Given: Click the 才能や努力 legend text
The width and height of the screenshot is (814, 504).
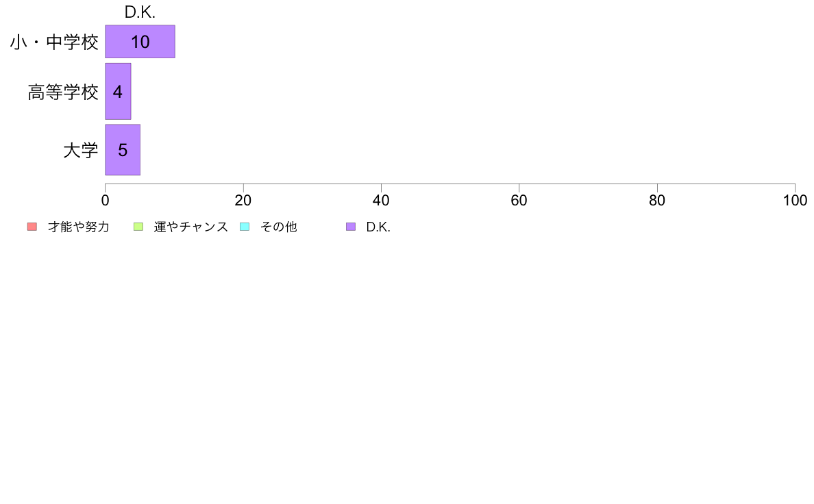Looking at the screenshot, I should pos(79,227).
